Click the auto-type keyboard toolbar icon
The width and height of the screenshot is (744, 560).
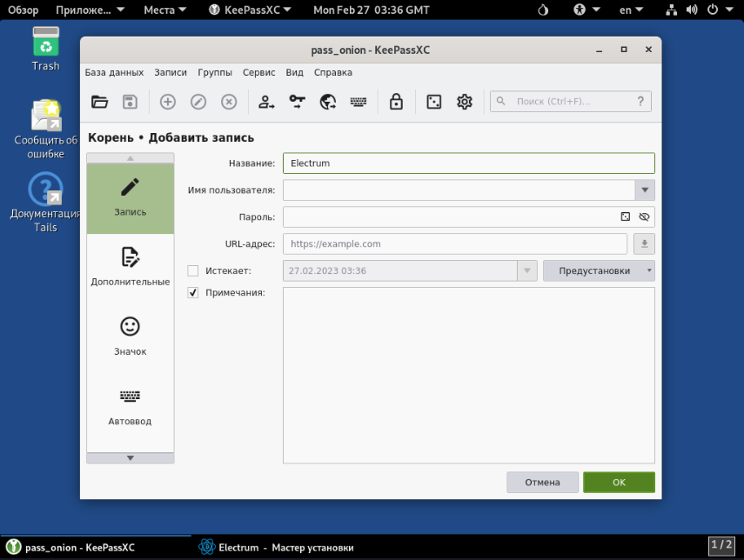coord(359,102)
